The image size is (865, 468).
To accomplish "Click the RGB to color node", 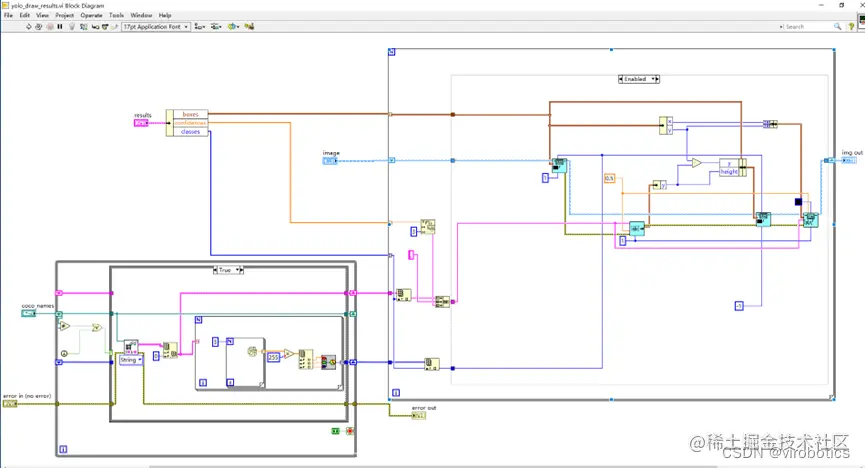I will pos(328,362).
